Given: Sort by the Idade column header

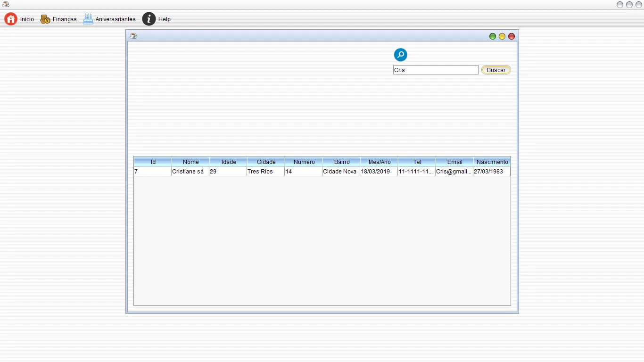Looking at the screenshot, I should tap(228, 162).
